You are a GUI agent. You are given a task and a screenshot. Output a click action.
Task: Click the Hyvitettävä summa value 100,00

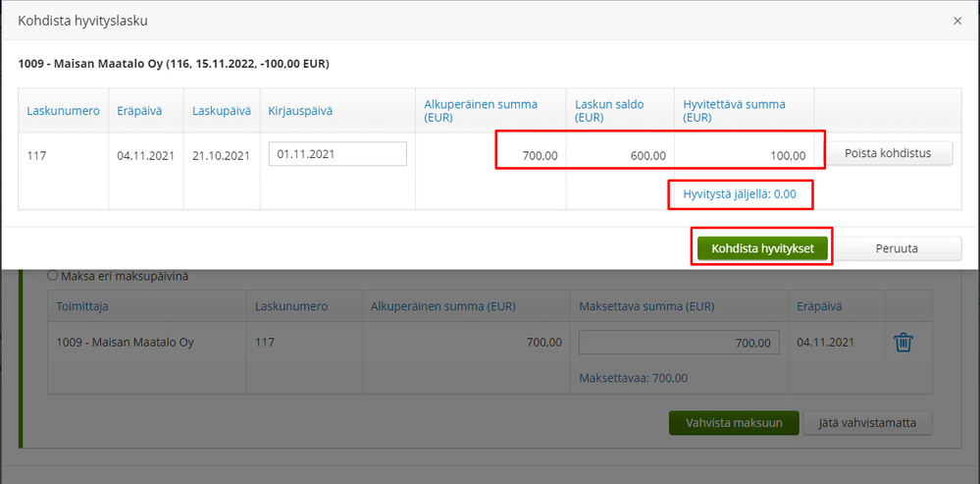[786, 155]
